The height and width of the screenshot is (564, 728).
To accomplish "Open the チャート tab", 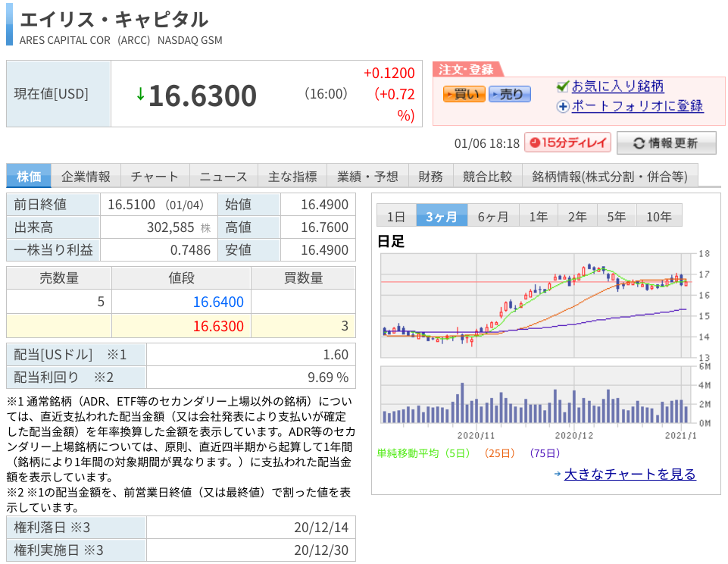I will coord(155,176).
